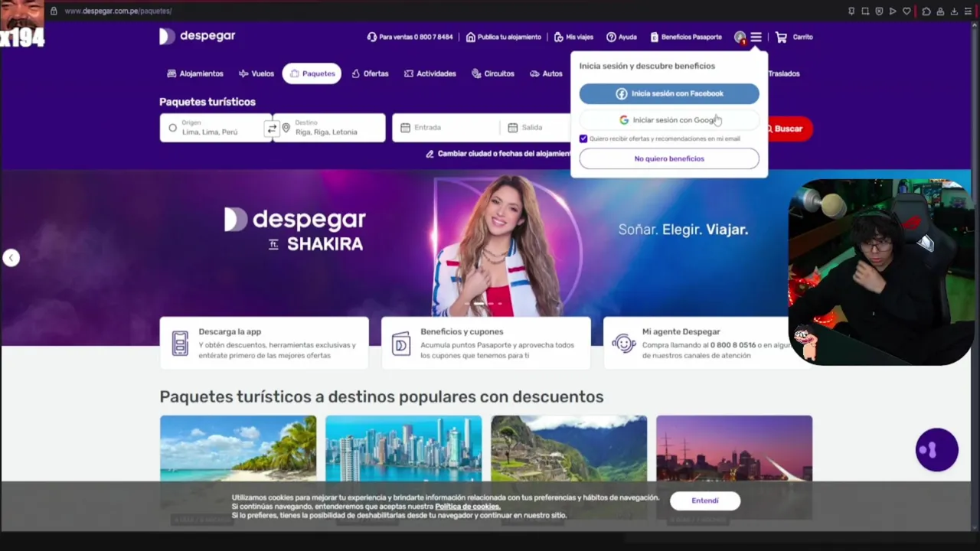980x551 pixels.
Task: Switch to the Traslados tab
Action: (783, 73)
